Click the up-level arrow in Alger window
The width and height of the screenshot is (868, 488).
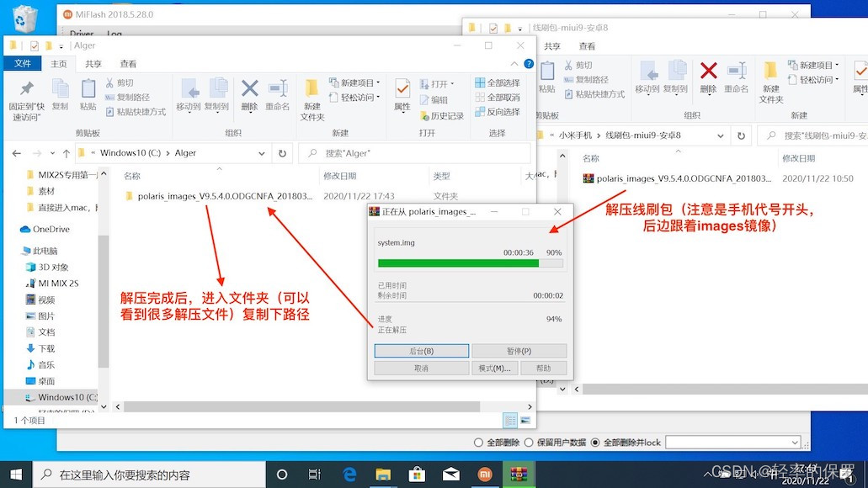(x=67, y=153)
